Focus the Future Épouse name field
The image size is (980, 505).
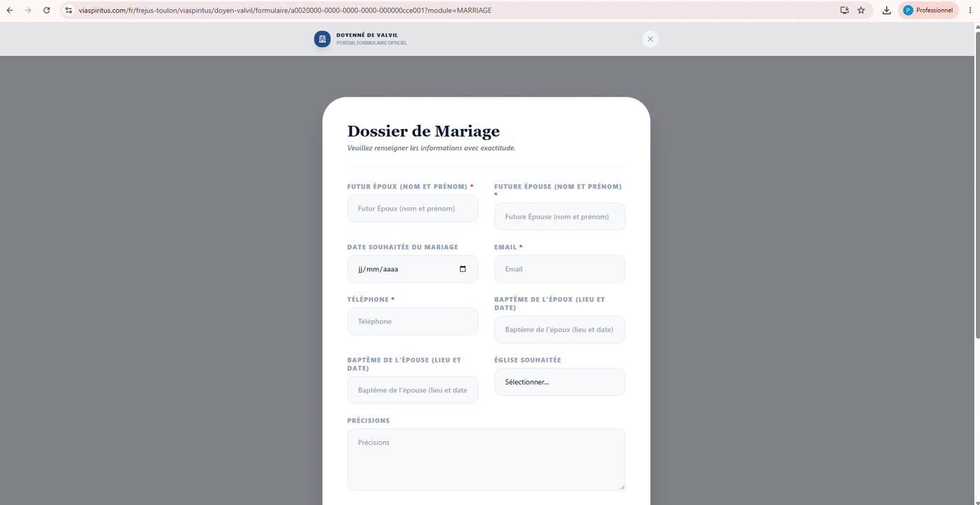(559, 216)
